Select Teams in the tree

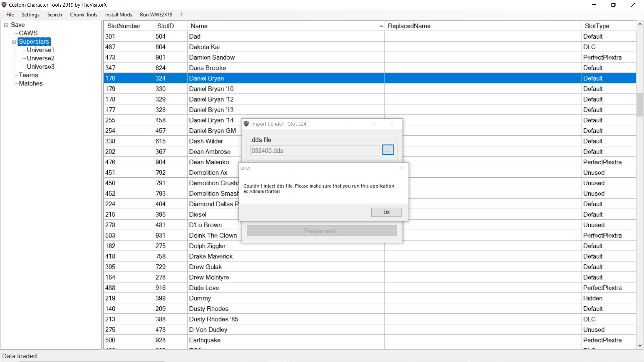(x=29, y=75)
